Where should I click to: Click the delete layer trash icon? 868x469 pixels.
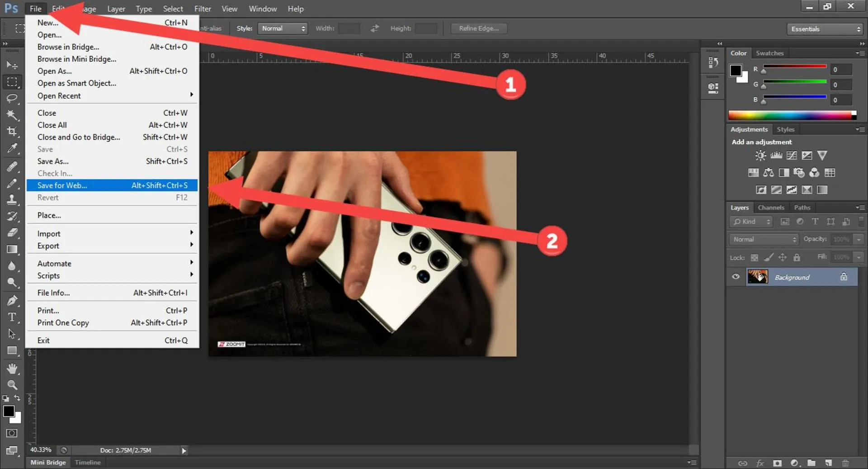845,463
